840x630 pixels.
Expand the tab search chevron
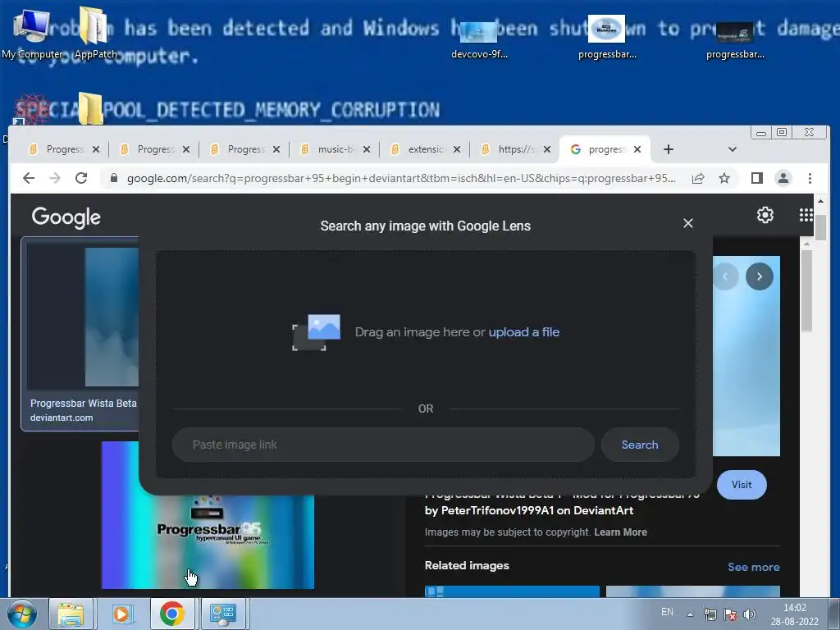(x=733, y=149)
